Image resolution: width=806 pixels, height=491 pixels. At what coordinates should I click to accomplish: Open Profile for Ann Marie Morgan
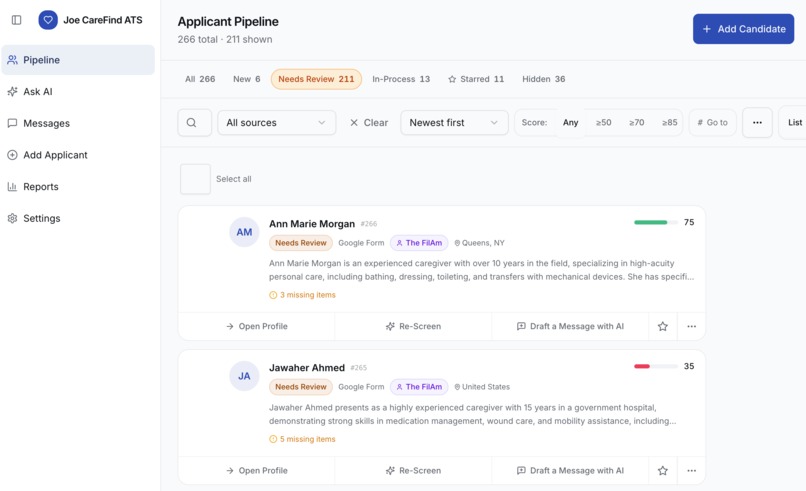coord(257,326)
